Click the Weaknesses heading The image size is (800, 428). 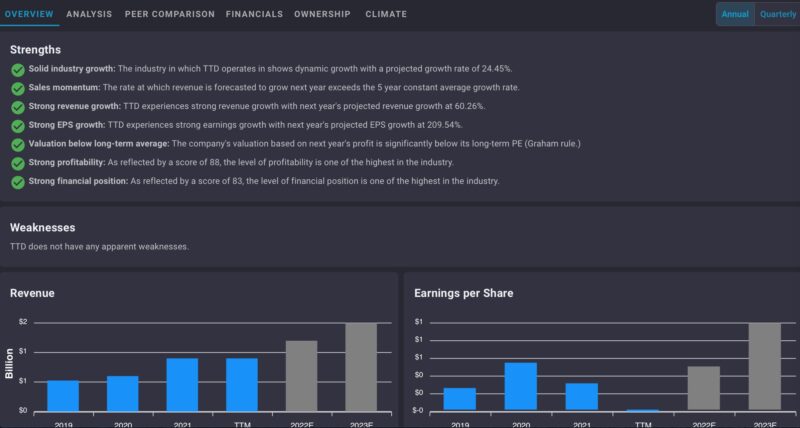tap(42, 228)
